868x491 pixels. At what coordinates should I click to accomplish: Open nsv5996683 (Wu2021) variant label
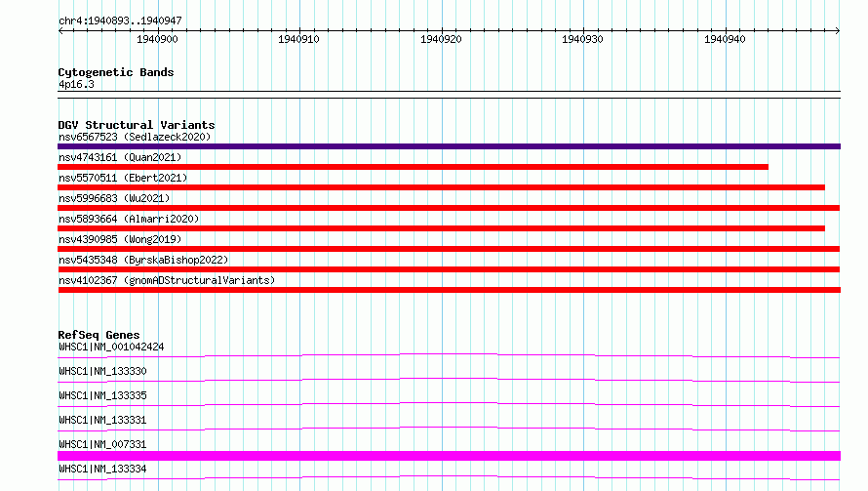pos(114,198)
